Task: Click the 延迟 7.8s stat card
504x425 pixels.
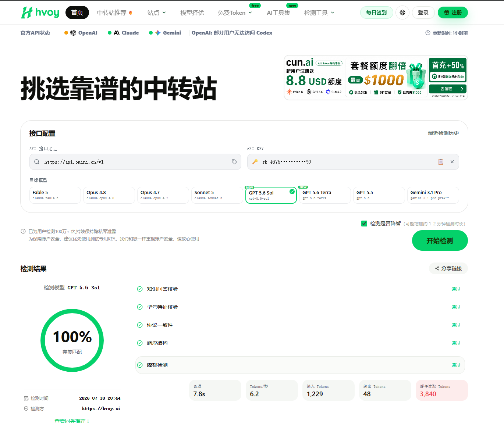Action: click(215, 390)
